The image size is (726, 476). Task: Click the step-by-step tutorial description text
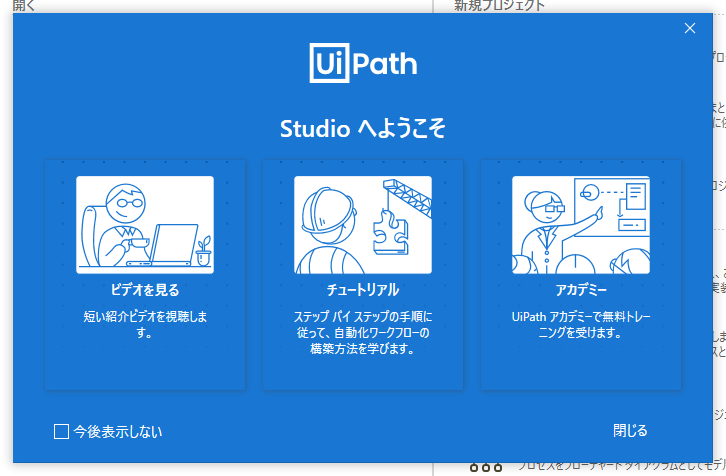[x=363, y=333]
